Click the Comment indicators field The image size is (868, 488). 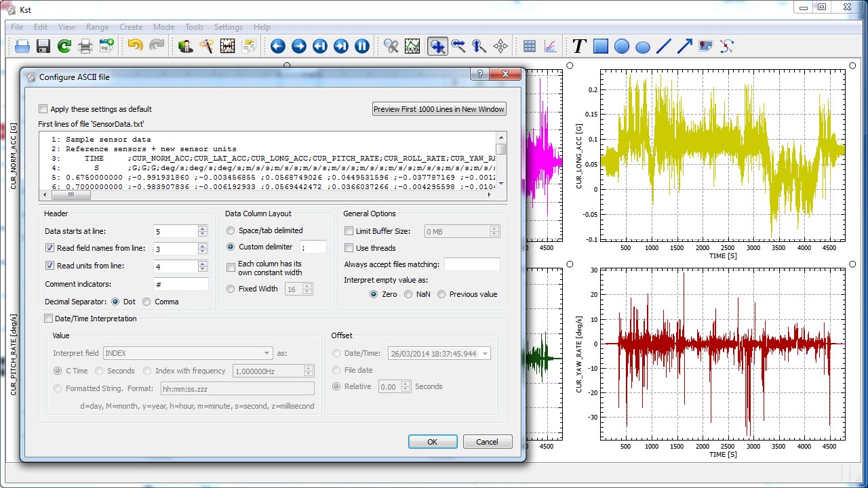(x=180, y=284)
